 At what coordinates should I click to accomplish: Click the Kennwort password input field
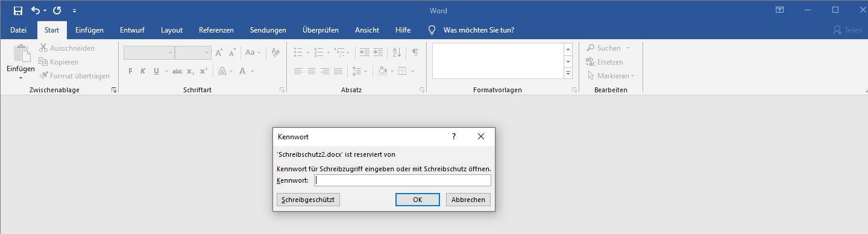403,180
